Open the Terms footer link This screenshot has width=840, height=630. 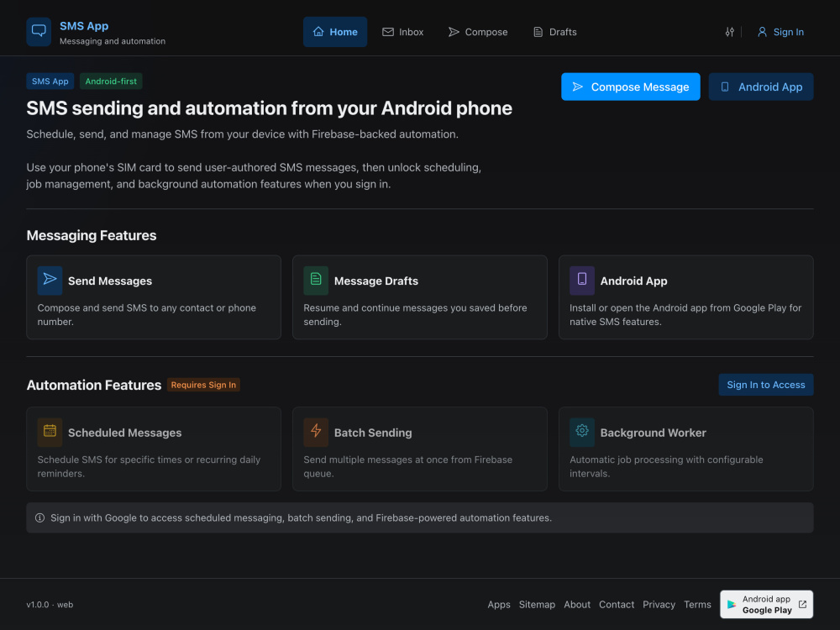[697, 604]
